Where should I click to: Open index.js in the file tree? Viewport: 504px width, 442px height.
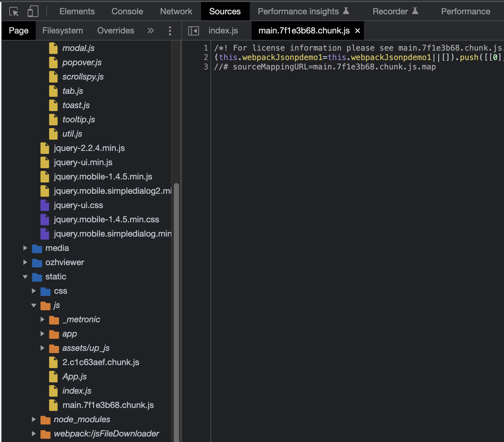point(77,391)
